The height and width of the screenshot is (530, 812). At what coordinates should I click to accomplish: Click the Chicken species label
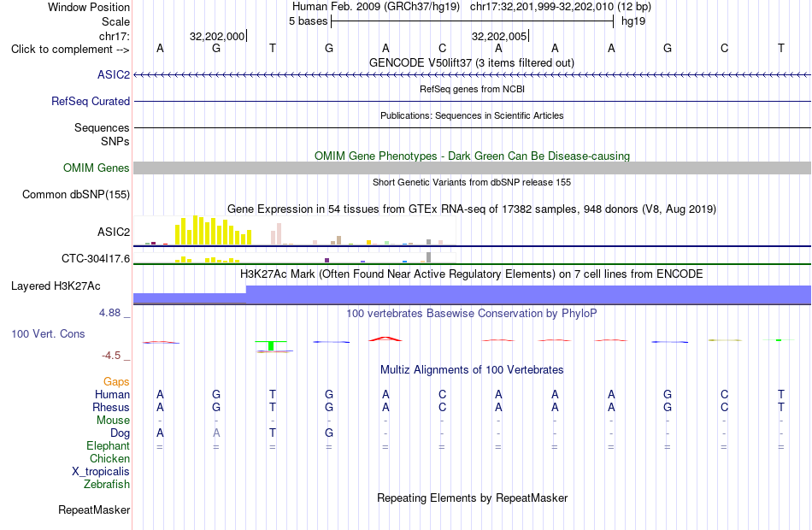(x=109, y=459)
